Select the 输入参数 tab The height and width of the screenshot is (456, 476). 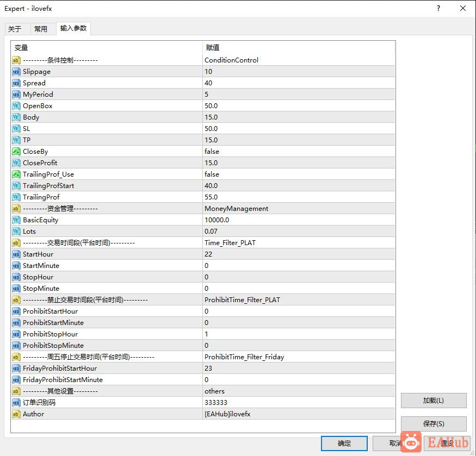point(73,28)
